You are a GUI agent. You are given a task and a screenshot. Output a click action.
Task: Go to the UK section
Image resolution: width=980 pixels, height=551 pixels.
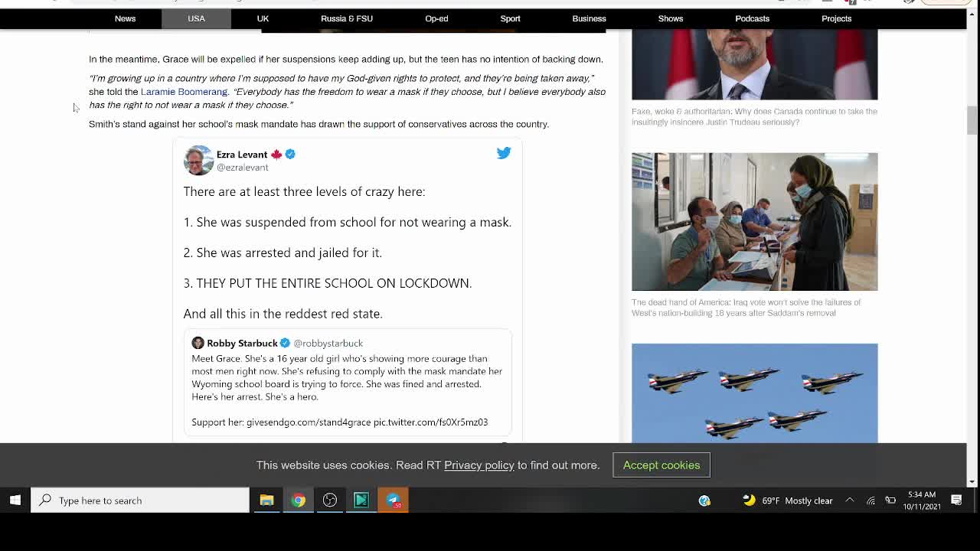coord(263,18)
